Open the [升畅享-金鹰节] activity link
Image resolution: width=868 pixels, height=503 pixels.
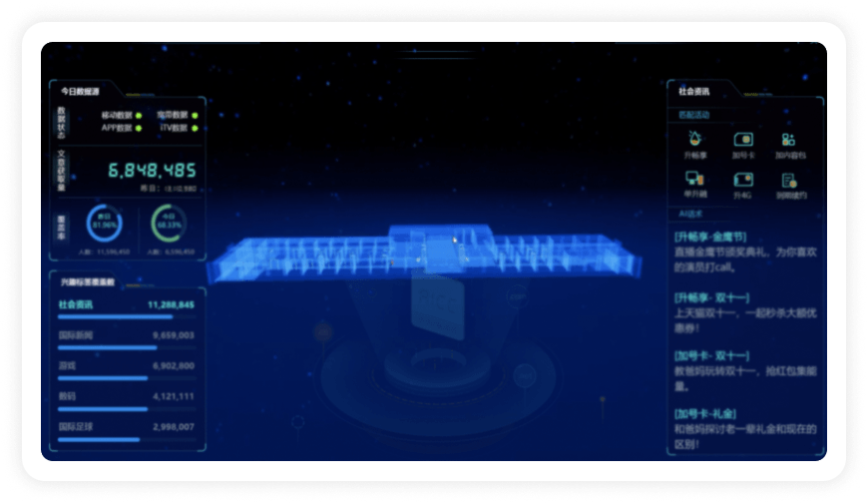[x=710, y=238]
